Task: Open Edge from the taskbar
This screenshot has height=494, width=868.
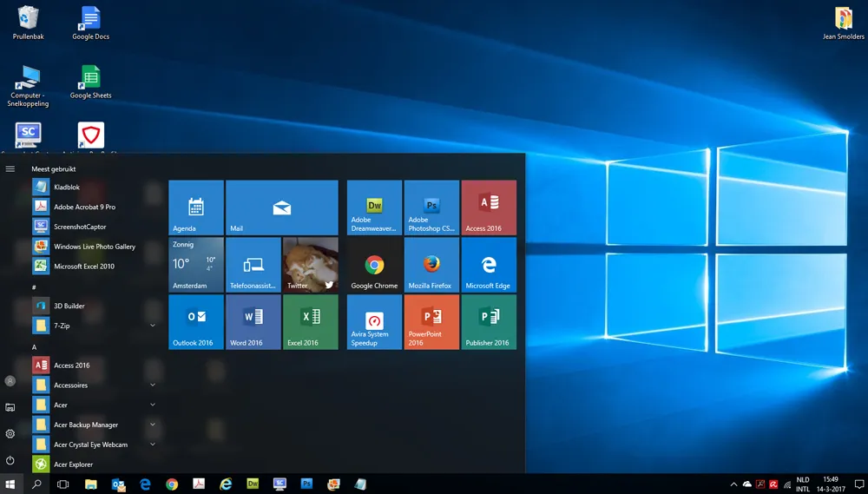Action: coord(145,484)
